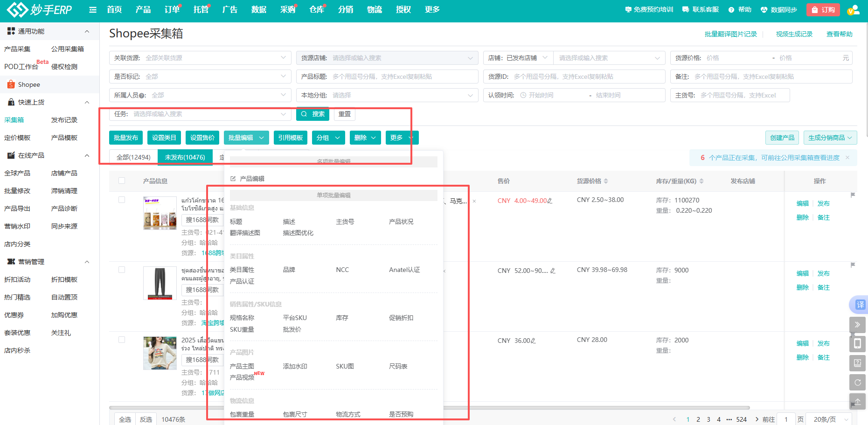This screenshot has height=425, width=868.
Task: Click the 产品标题 search input field
Action: [x=401, y=77]
